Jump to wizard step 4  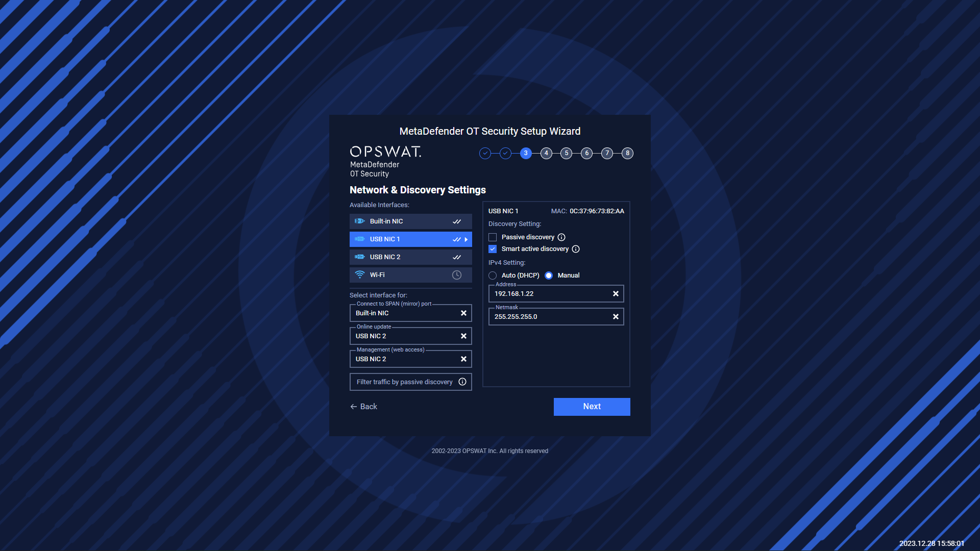point(546,153)
